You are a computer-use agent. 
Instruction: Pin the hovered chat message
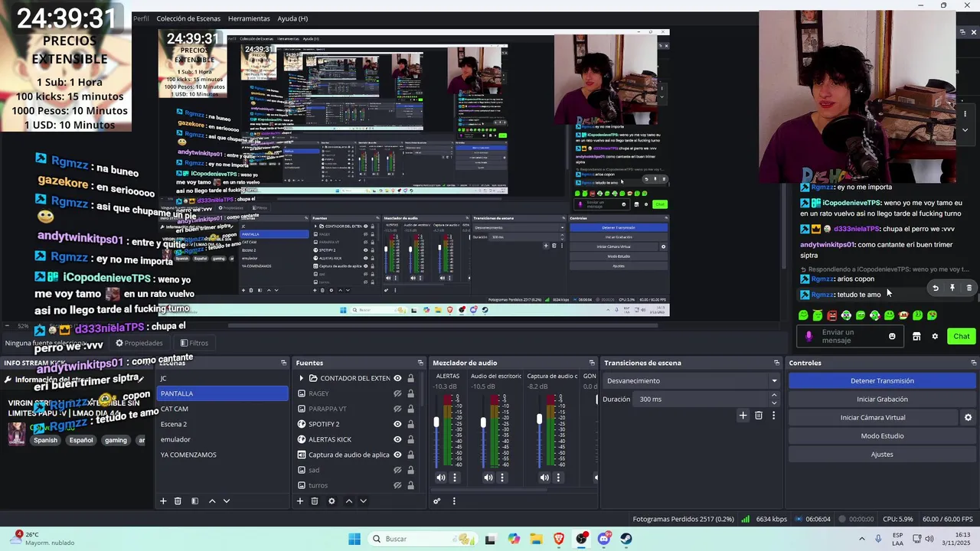tap(952, 289)
